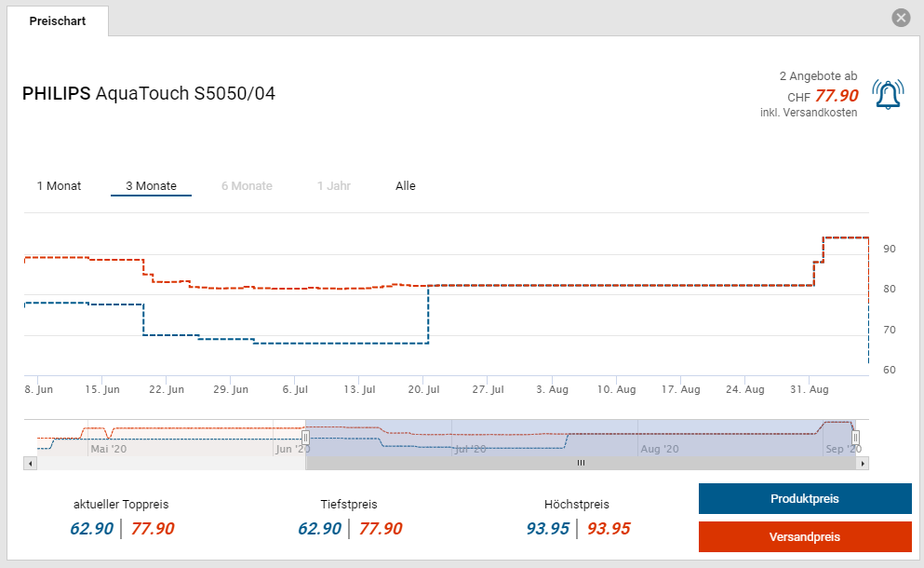Choose the 6 Monate range option
924x568 pixels.
click(247, 186)
